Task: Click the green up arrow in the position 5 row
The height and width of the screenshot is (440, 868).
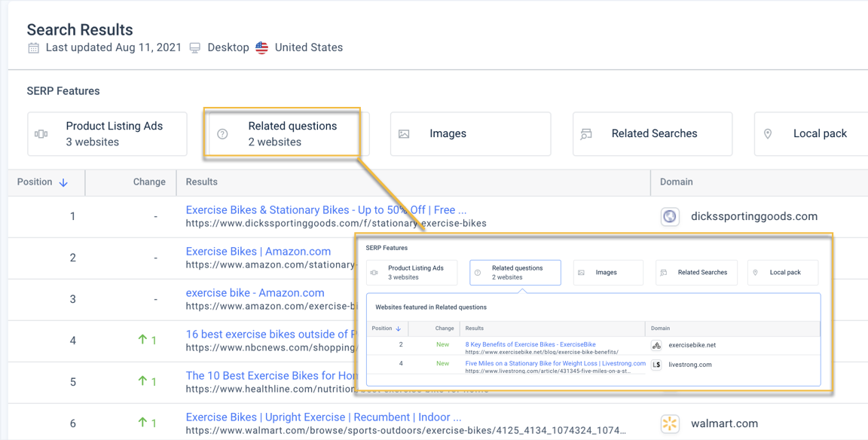Action: coord(142,381)
